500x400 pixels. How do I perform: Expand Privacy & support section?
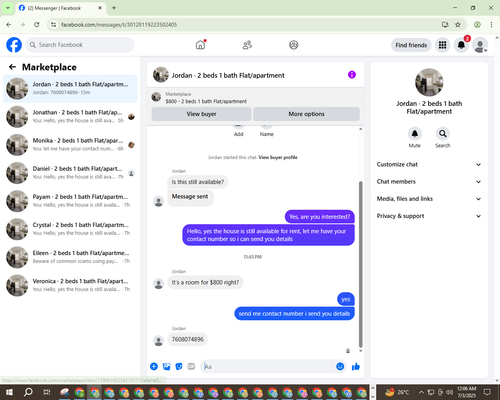click(429, 216)
